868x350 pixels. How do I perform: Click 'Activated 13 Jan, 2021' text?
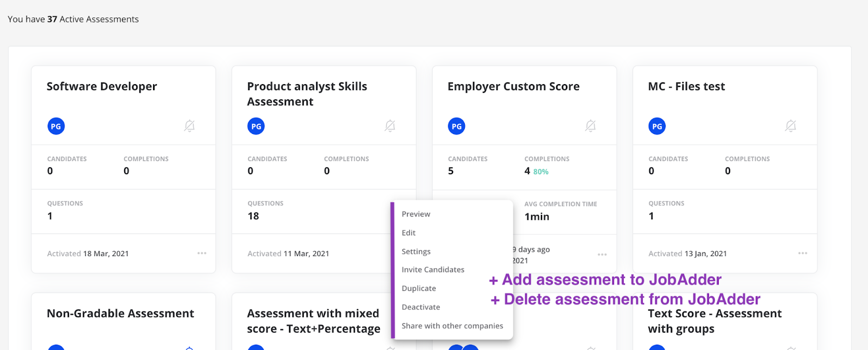[687, 253]
